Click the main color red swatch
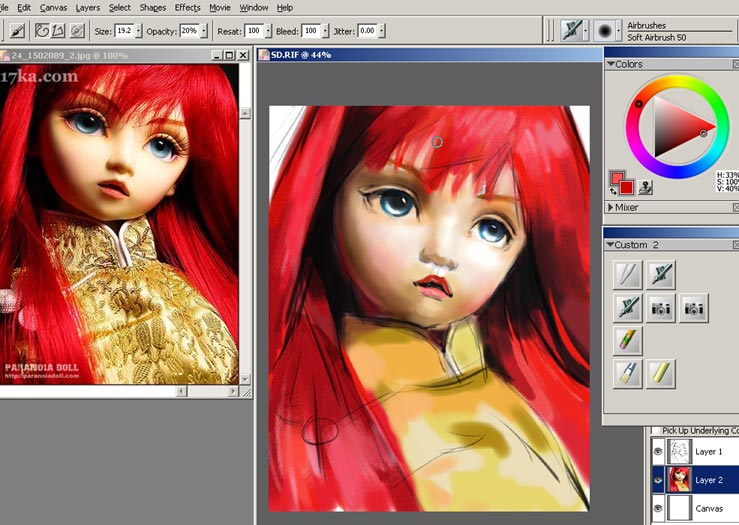The width and height of the screenshot is (739, 525). click(627, 188)
